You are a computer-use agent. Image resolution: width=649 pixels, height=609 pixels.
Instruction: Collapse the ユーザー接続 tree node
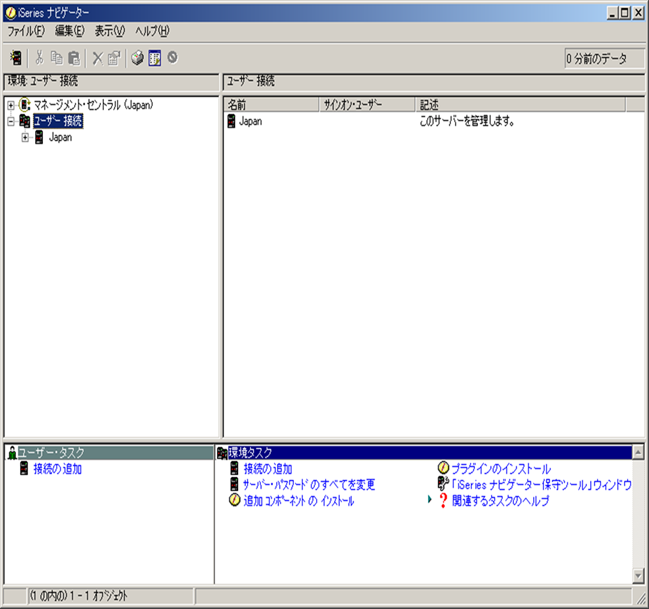[11, 121]
